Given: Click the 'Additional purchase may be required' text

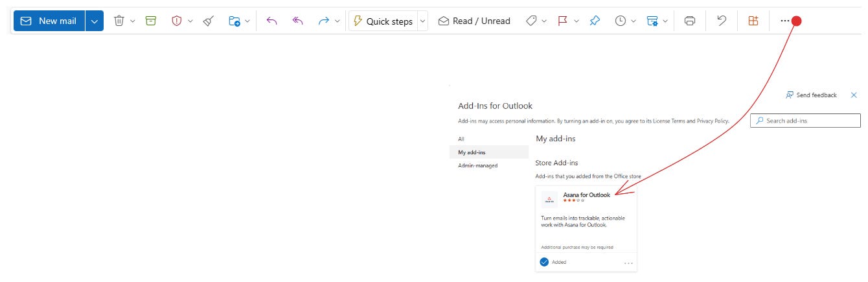Looking at the screenshot, I should 577,247.
